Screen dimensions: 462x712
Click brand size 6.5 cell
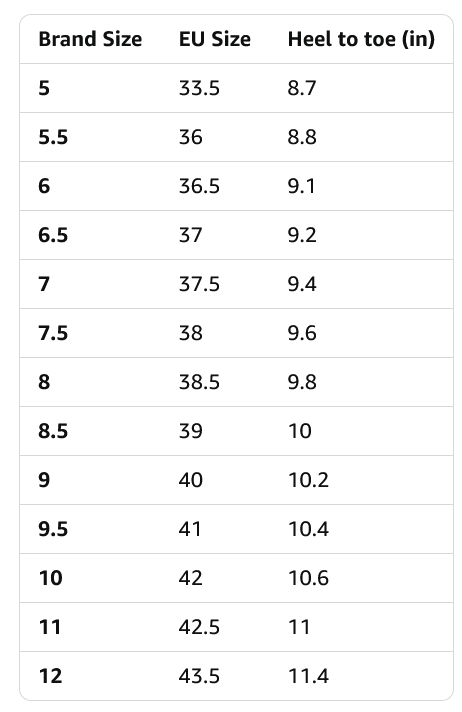pyautogui.click(x=53, y=235)
